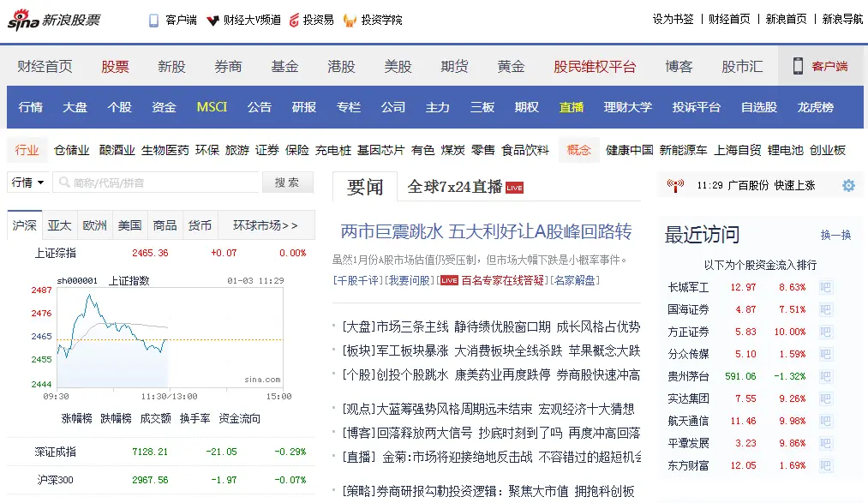Open news 创投个股跳水 康美药业再度跌停
The width and height of the screenshot is (868, 503).
(x=464, y=375)
